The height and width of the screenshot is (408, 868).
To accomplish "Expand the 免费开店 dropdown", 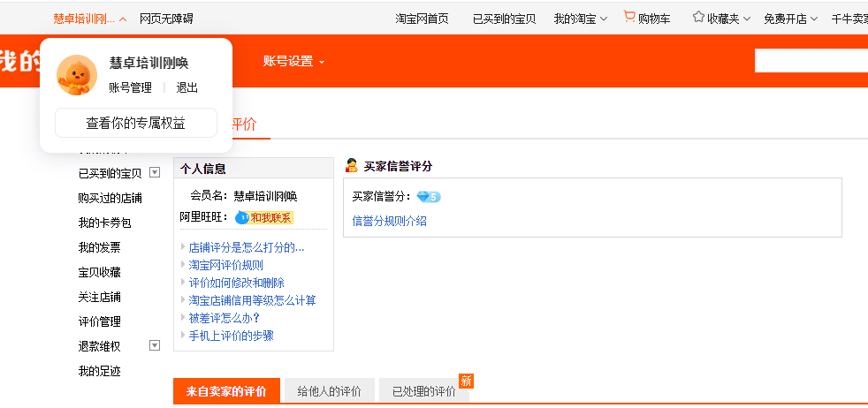I will (814, 19).
